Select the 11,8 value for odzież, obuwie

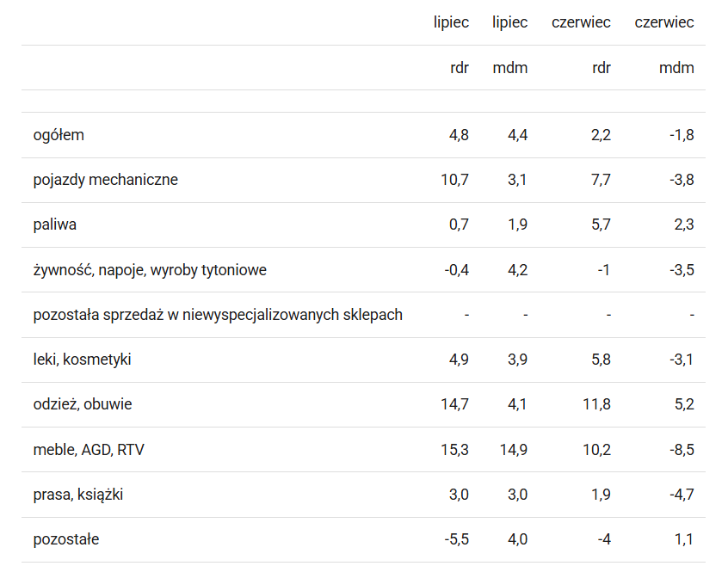pos(596,404)
